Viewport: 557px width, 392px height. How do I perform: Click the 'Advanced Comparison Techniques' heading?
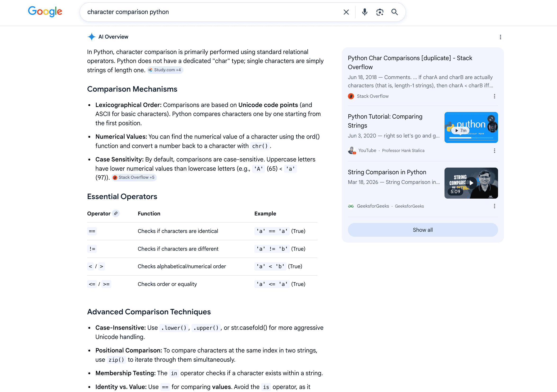tap(149, 312)
